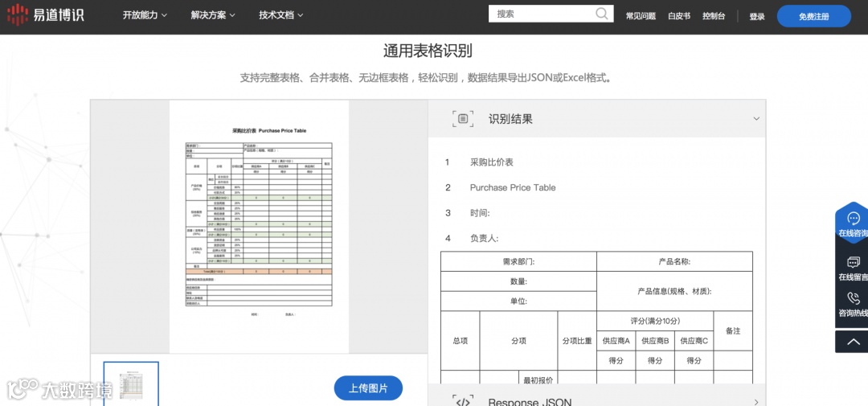
Task: Click result line 时间:
Action: pyautogui.click(x=480, y=213)
